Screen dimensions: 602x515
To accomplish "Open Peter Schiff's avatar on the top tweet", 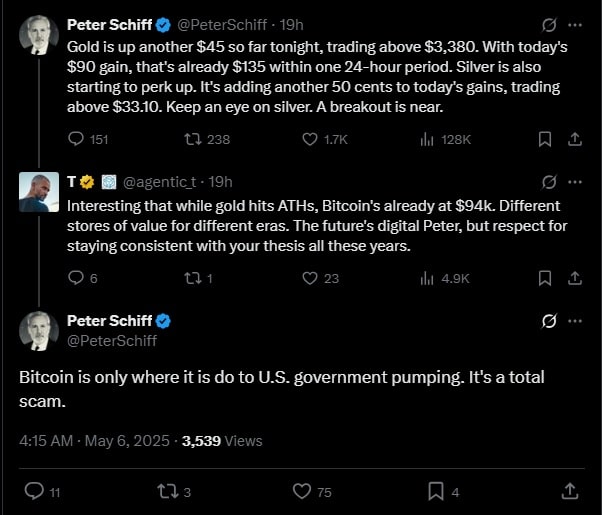I will (x=39, y=35).
